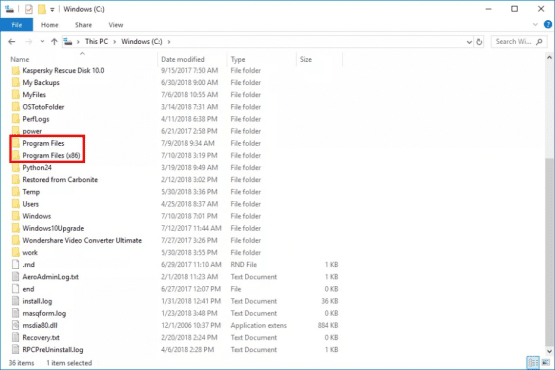Select the Kaspersky Rescue Disk 10.0 folder

(63, 70)
